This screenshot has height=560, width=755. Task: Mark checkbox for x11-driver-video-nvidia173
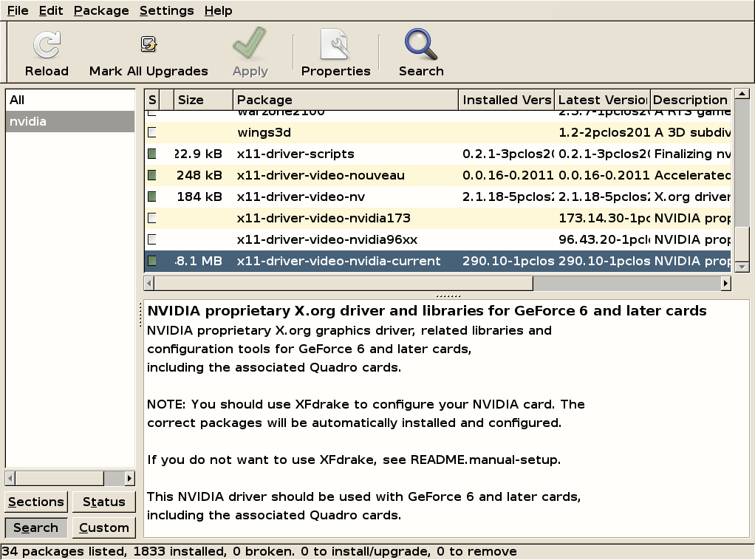point(152,218)
